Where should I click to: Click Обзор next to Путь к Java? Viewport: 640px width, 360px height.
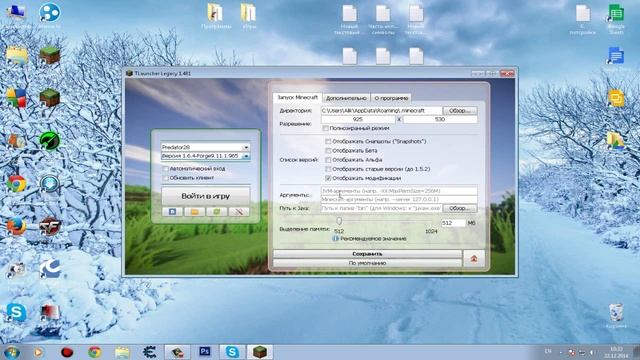pyautogui.click(x=460, y=208)
